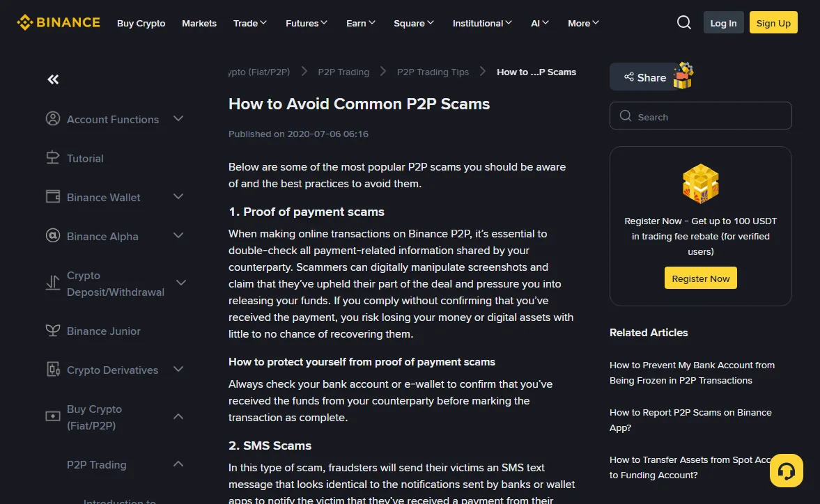Open the Trade dropdown menu
This screenshot has height=504, width=820.
(x=250, y=23)
